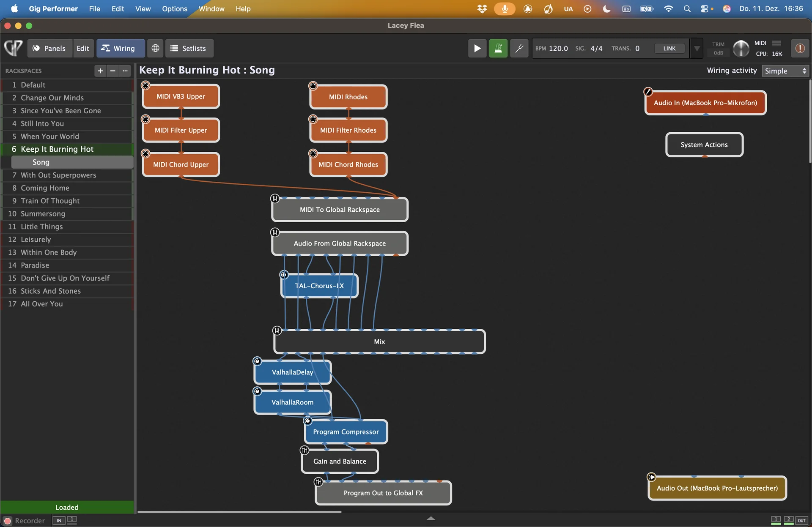The image size is (812, 527).
Task: Open icon on Program Compressor block
Action: [308, 421]
